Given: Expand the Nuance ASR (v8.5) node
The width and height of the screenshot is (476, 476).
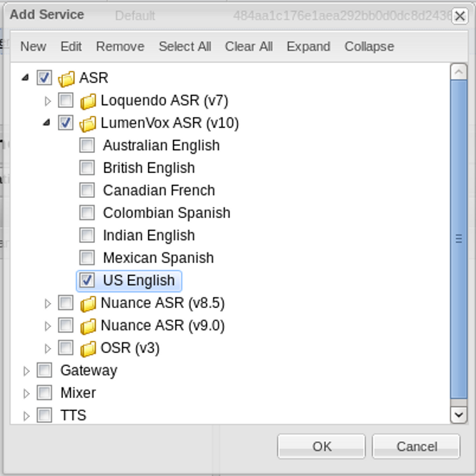Looking at the screenshot, I should tap(47, 304).
